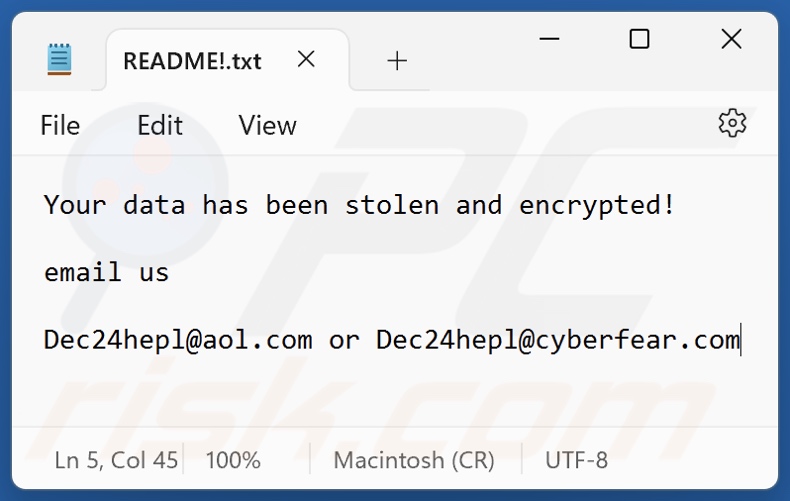Place cursor in the 'email us' line
The height and width of the screenshot is (501, 790).
(106, 272)
